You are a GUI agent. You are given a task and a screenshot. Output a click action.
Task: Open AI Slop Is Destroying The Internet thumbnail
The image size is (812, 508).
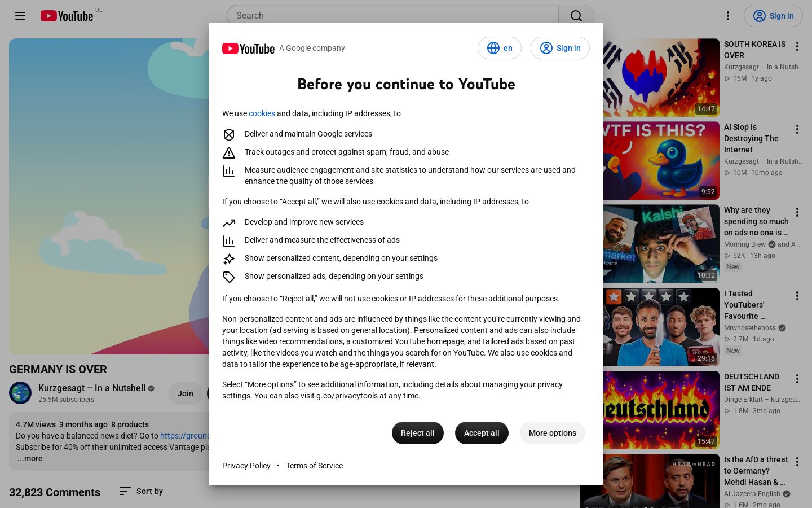point(661,161)
